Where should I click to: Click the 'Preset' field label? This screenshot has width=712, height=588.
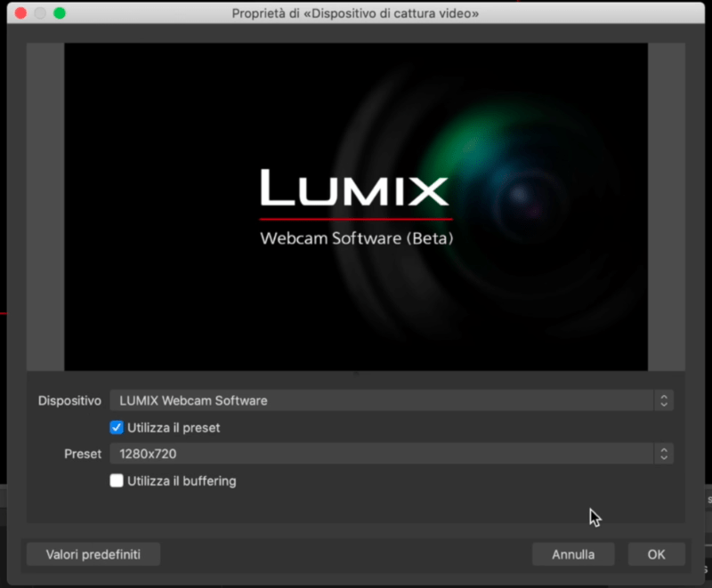point(83,454)
